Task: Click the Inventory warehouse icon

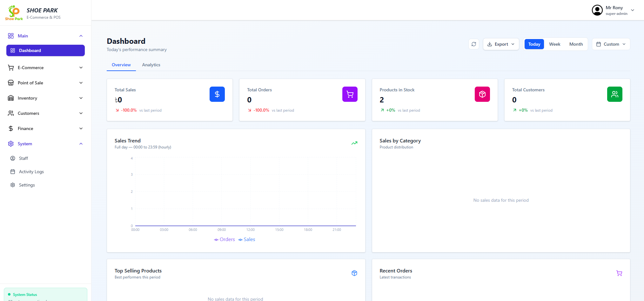Action: [11, 98]
